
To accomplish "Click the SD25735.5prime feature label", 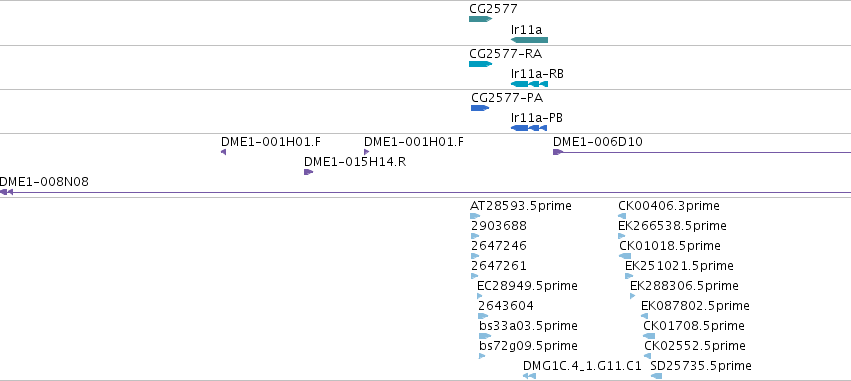I will coord(701,366).
